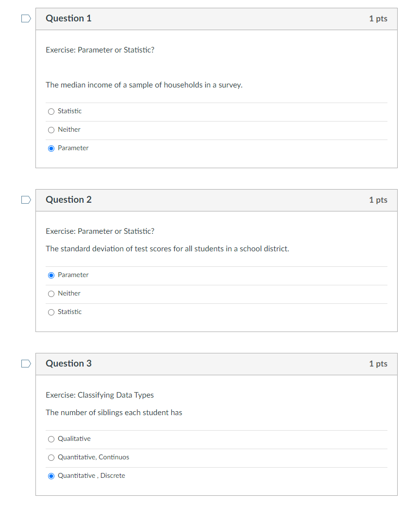The height and width of the screenshot is (507, 420).
Task: Choose Neither in Question 1
Action: (x=51, y=130)
